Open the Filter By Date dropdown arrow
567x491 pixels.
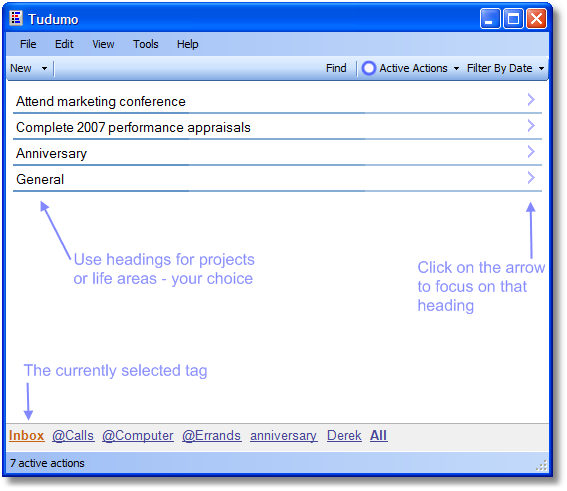[x=541, y=68]
